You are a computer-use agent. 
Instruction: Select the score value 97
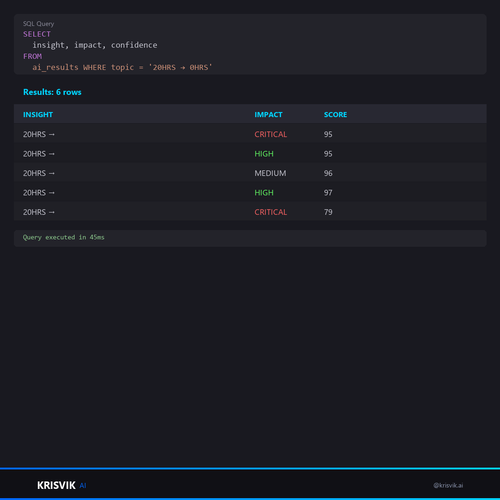(x=328, y=193)
